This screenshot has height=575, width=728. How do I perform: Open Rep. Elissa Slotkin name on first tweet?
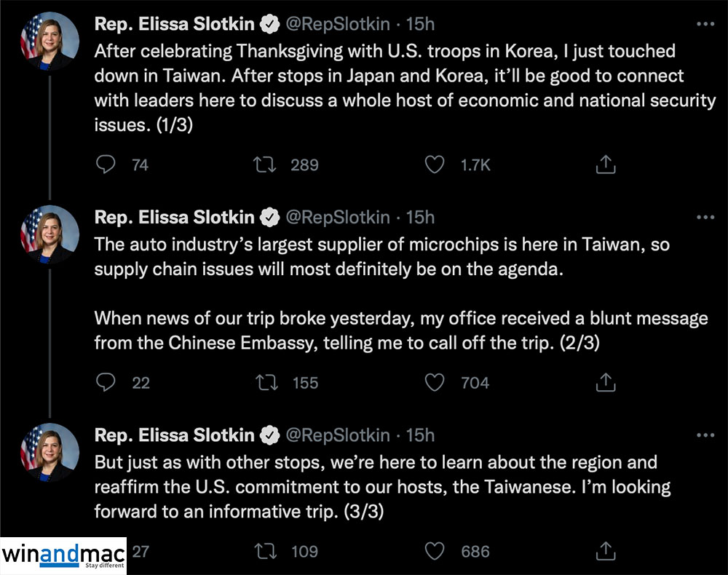(x=175, y=24)
